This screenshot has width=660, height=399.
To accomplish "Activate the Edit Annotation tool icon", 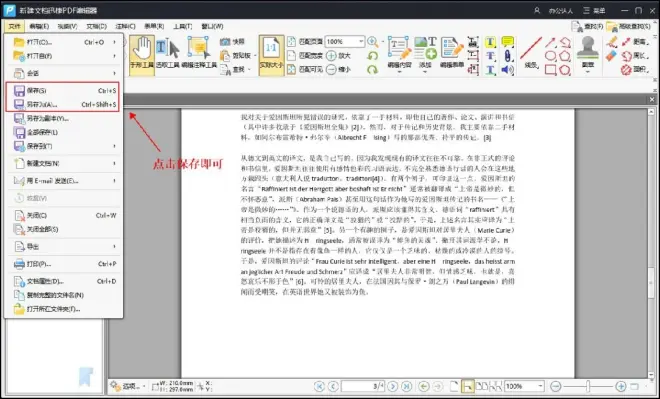I will tap(199, 52).
